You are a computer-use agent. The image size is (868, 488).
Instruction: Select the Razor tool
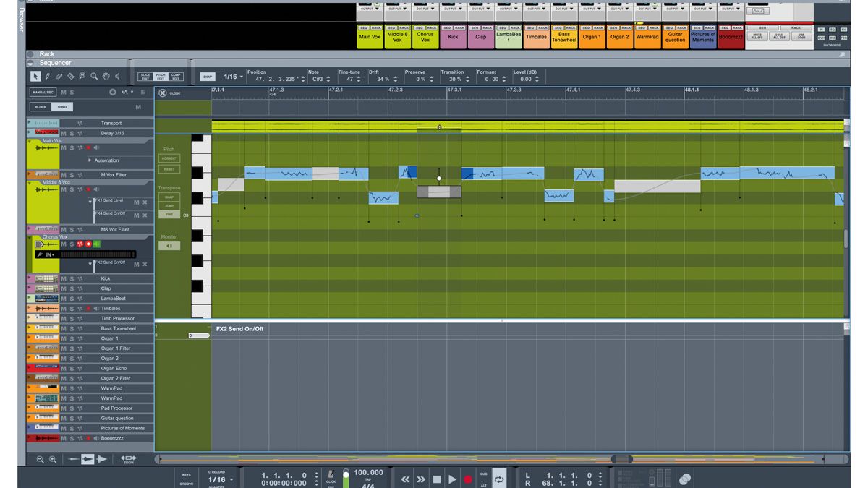(70, 76)
